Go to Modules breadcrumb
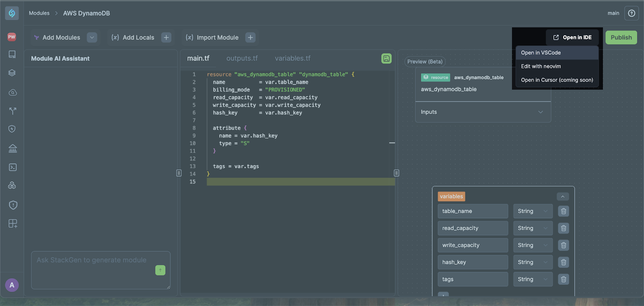 pyautogui.click(x=39, y=13)
